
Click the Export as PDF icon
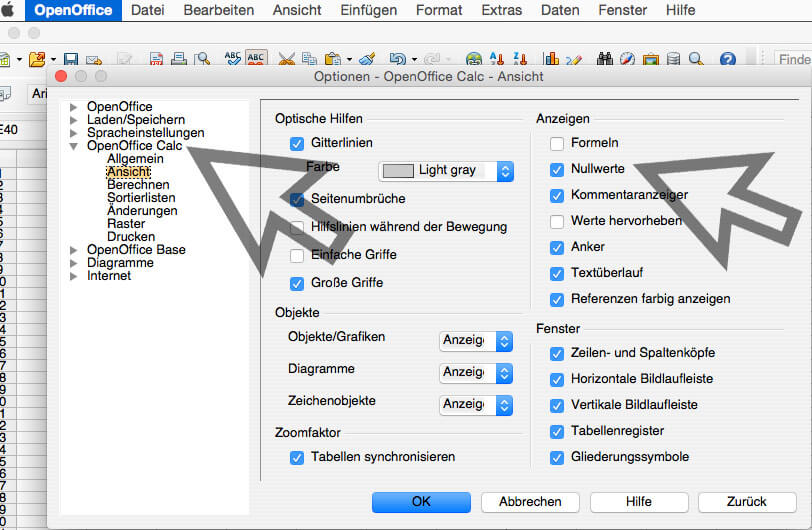tap(156, 59)
